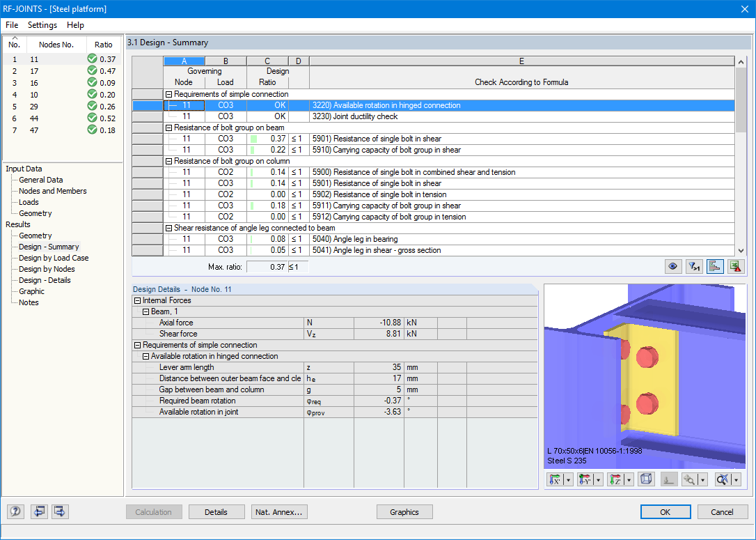Toggle colored ratio bars display
Screen dimensions: 756x540
click(x=715, y=266)
